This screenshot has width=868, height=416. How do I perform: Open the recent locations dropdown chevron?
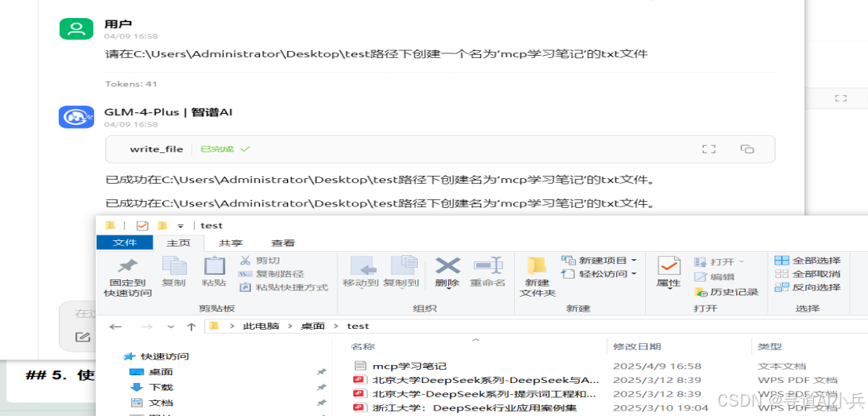tap(170, 327)
